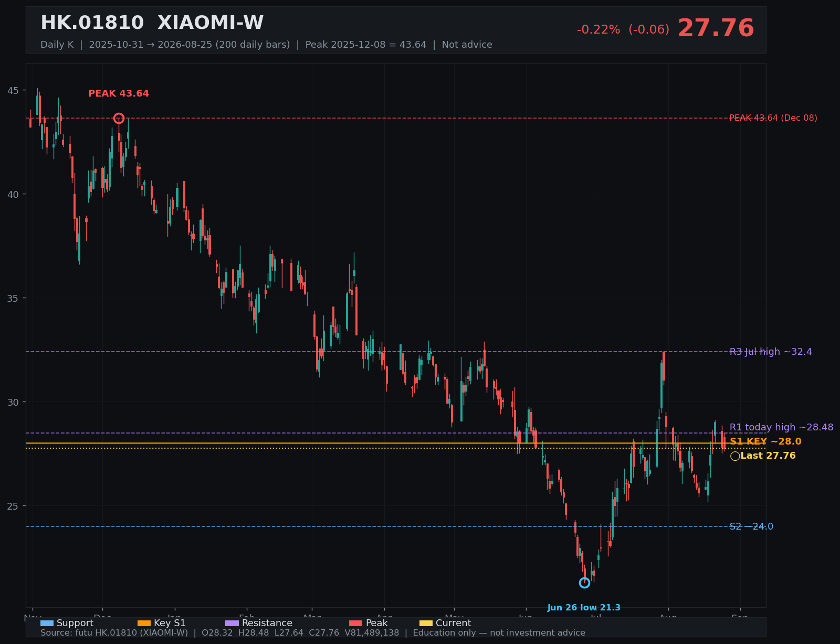Click the 'Peak' legend label

click(376, 623)
